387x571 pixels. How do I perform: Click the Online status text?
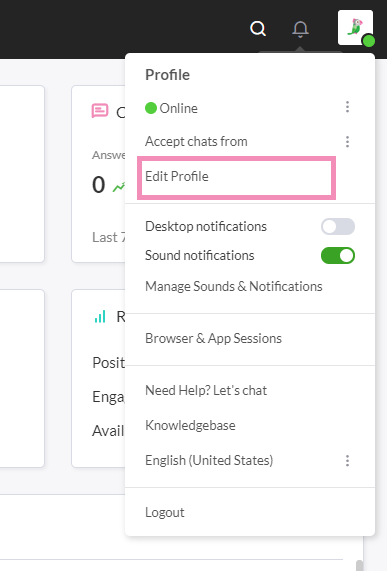[x=178, y=108]
